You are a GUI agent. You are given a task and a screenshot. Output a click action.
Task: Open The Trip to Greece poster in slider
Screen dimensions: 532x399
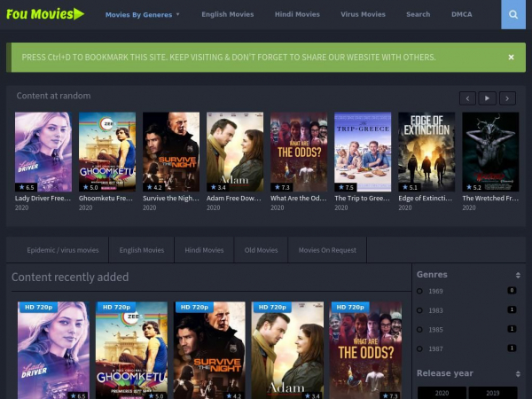pos(363,152)
